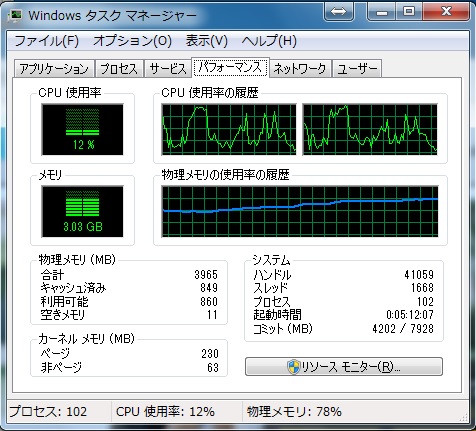This screenshot has width=476, height=431.
Task: Click the right CPU usage history graph
Action: [370, 130]
